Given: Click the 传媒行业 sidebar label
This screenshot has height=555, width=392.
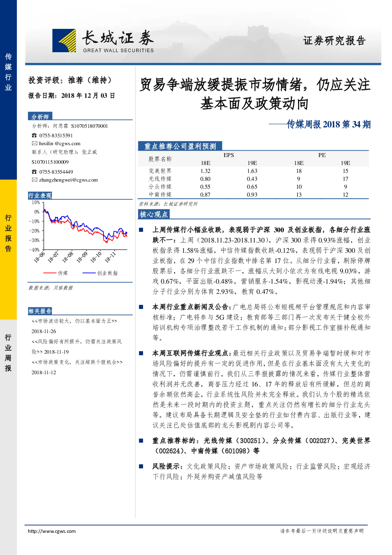Looking at the screenshot, I should [8, 72].
